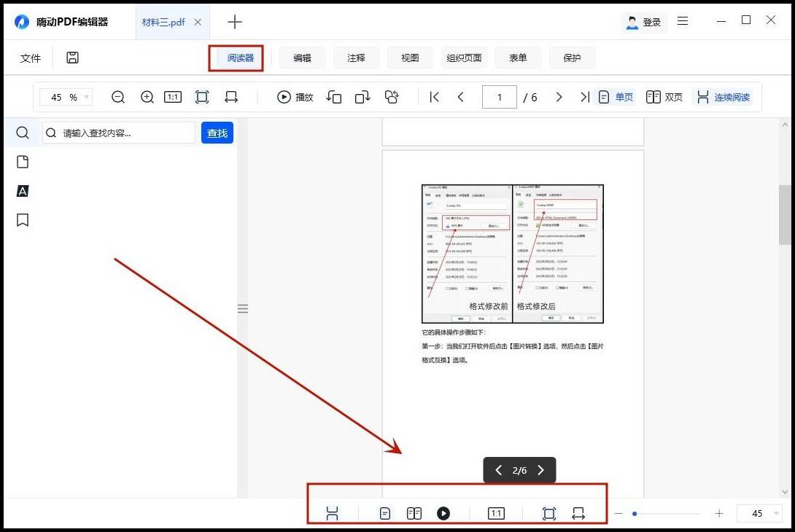This screenshot has width=795, height=532.
Task: Set actual size 1:1 in top toolbar
Action: point(173,97)
